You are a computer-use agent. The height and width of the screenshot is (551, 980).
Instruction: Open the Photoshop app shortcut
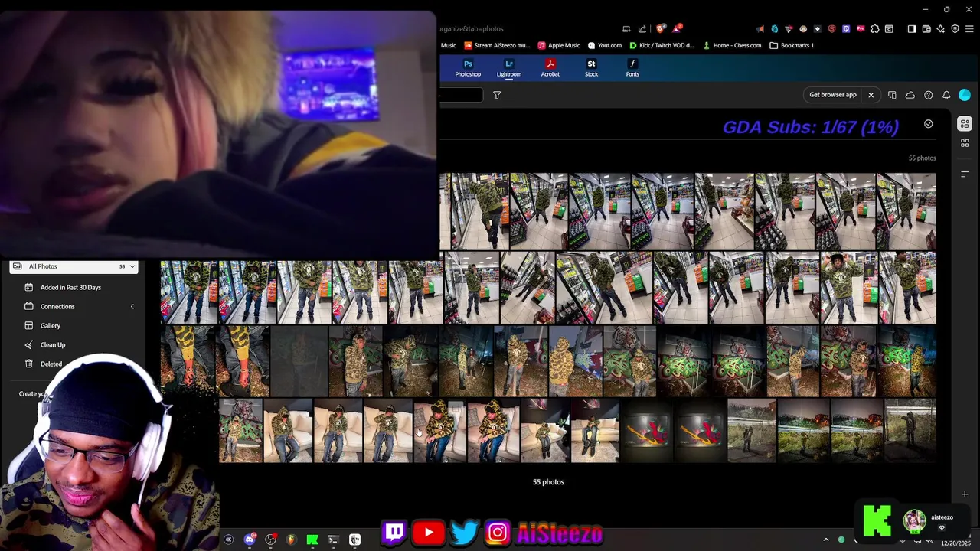coord(468,68)
